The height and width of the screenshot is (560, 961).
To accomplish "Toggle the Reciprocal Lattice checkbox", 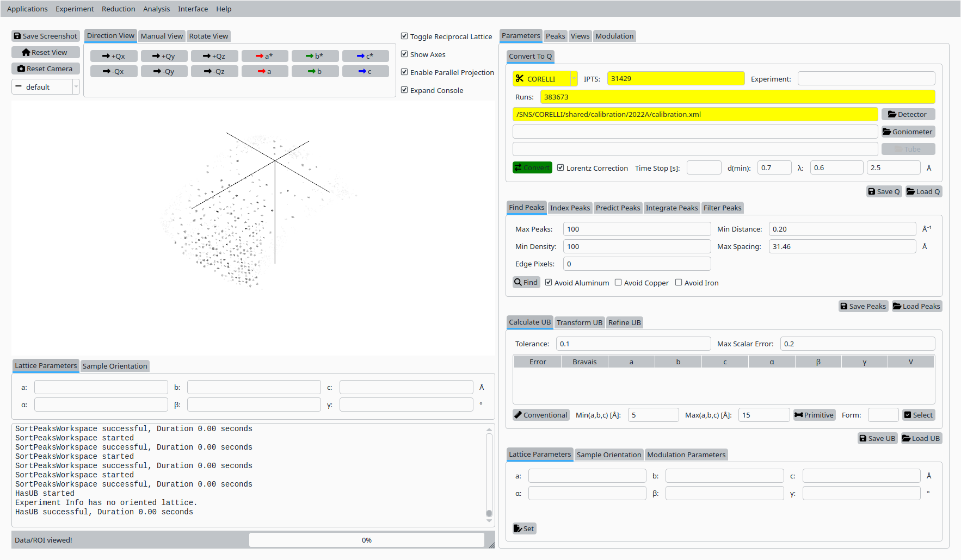I will point(404,36).
